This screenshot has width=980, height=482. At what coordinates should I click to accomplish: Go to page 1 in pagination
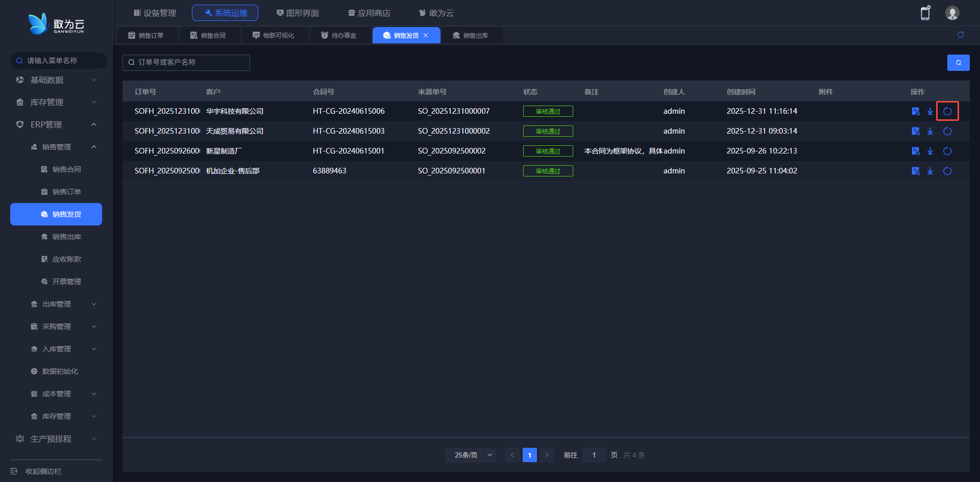pos(529,455)
